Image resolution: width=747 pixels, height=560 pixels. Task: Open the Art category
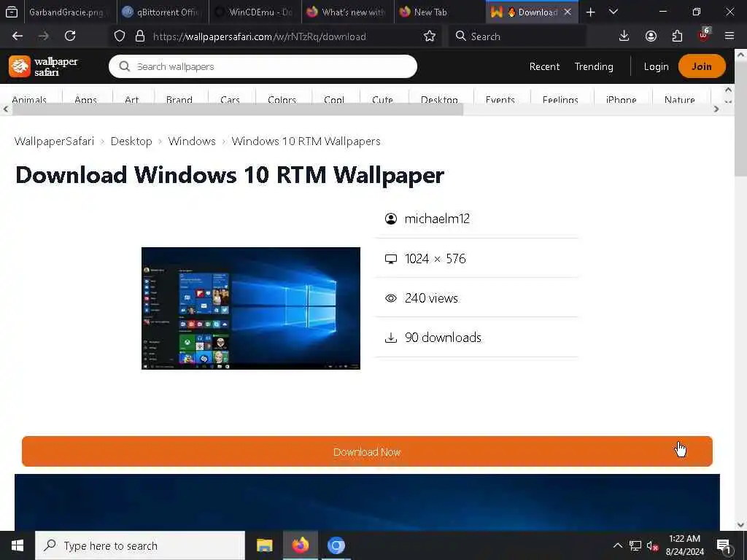pos(131,99)
